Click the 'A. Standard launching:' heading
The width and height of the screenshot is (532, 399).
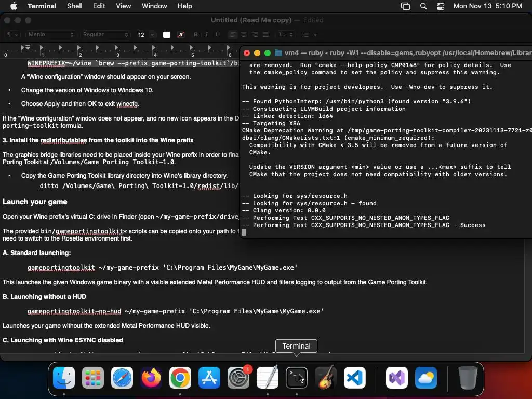point(37,253)
